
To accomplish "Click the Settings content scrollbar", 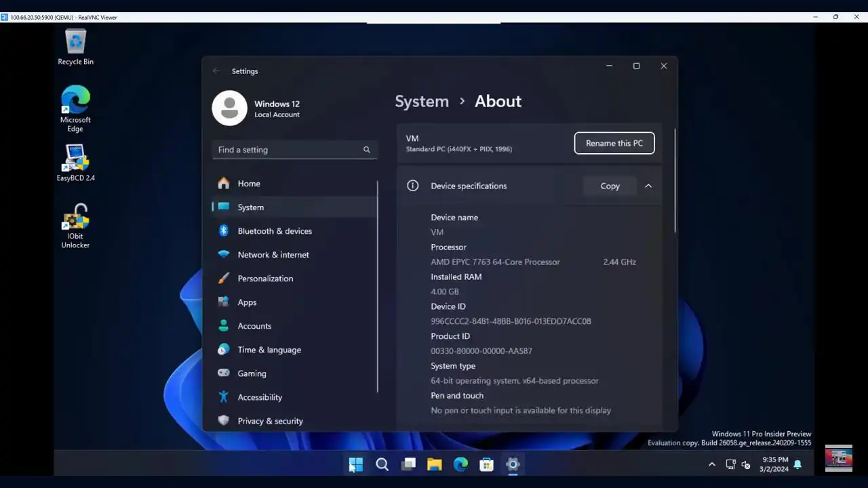I will click(675, 180).
